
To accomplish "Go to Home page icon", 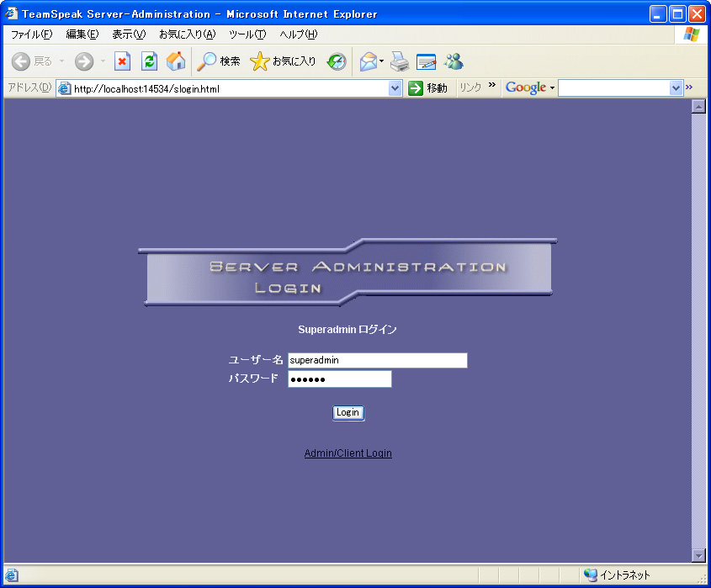I will point(176,61).
